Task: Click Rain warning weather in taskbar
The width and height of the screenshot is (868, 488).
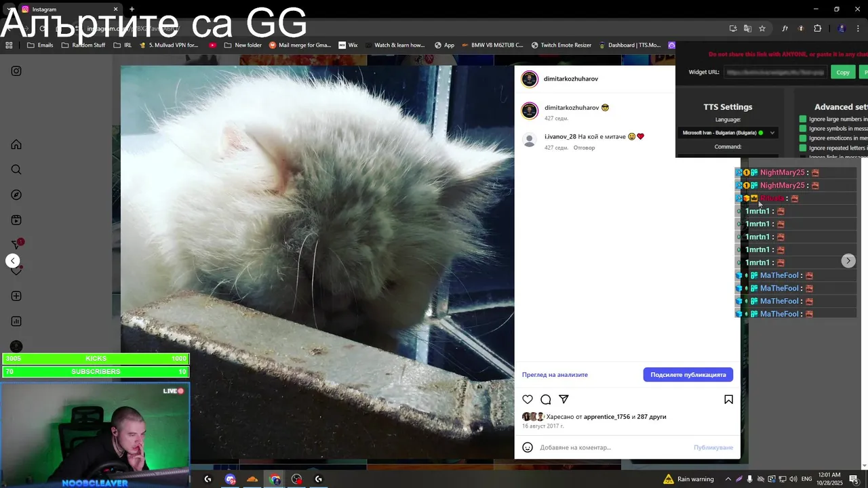Action: coord(688,479)
